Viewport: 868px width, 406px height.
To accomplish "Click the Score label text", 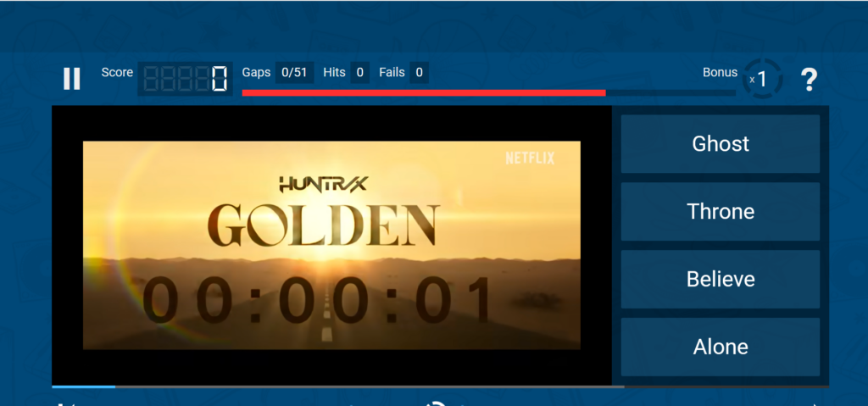I will (x=117, y=73).
